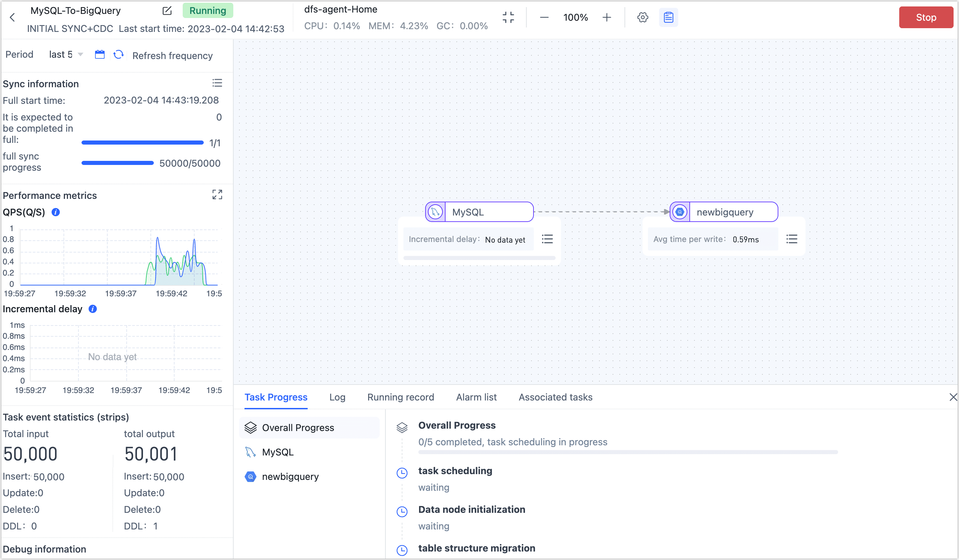Expand MySQL node details list icon

547,239
